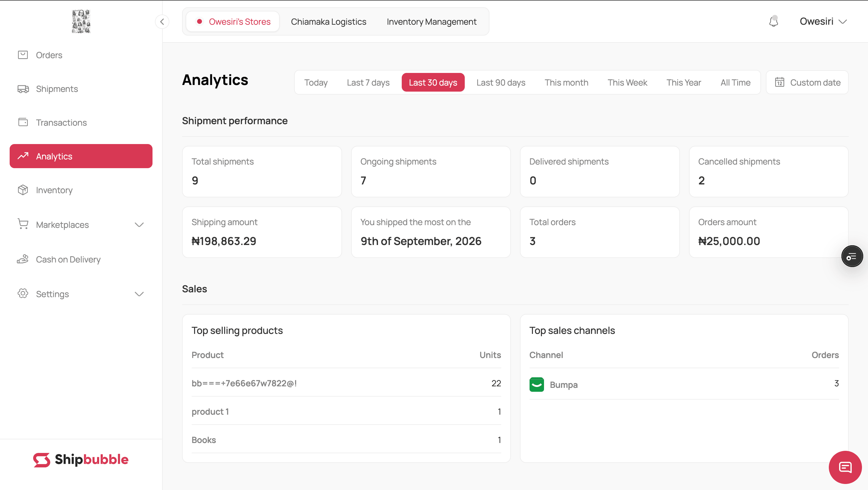Screen dimensions: 868x490
Task: Click the dark floating checklist widget
Action: click(x=852, y=256)
